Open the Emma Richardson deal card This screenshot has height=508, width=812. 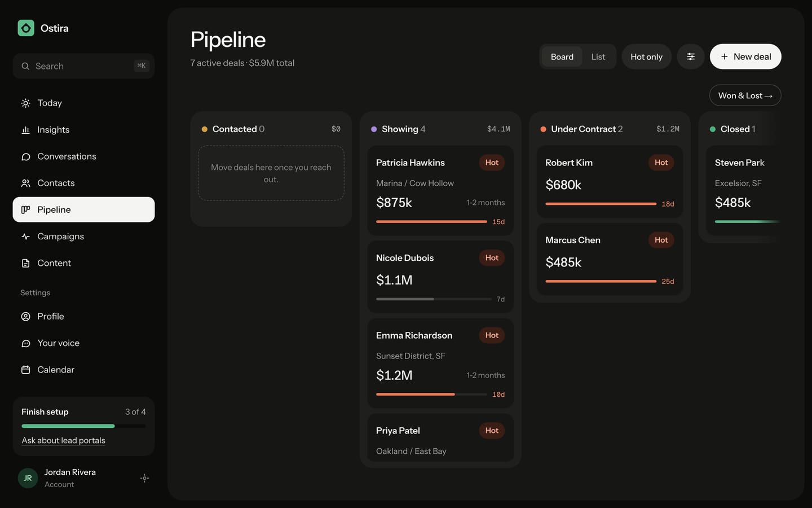[x=440, y=364]
